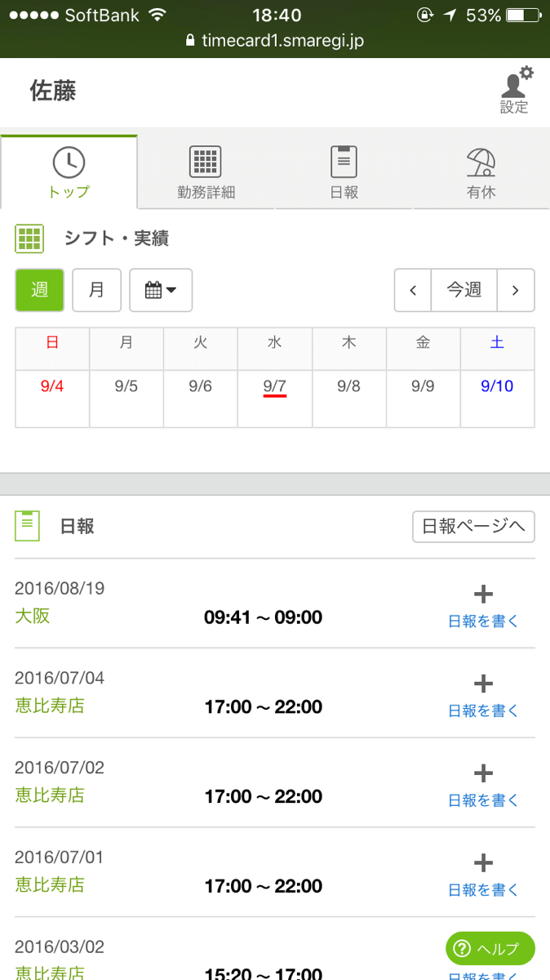The image size is (550, 980).
Task: Open the 有休 umbrella icon tab
Action: coord(481,172)
